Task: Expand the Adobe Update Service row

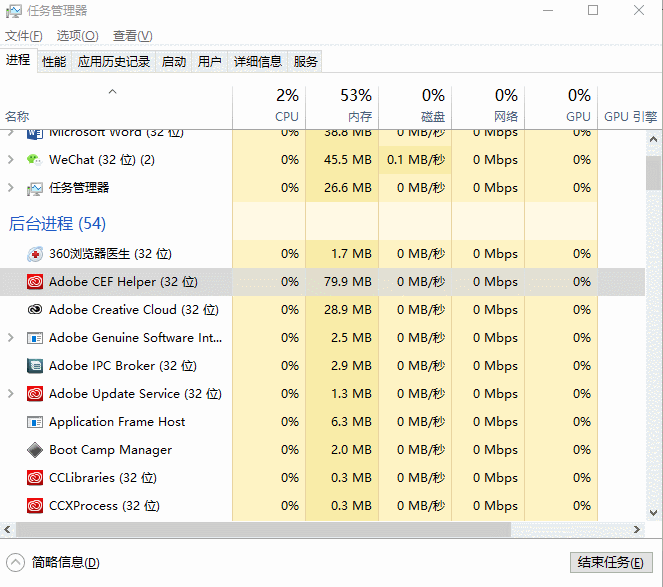Action: point(11,393)
